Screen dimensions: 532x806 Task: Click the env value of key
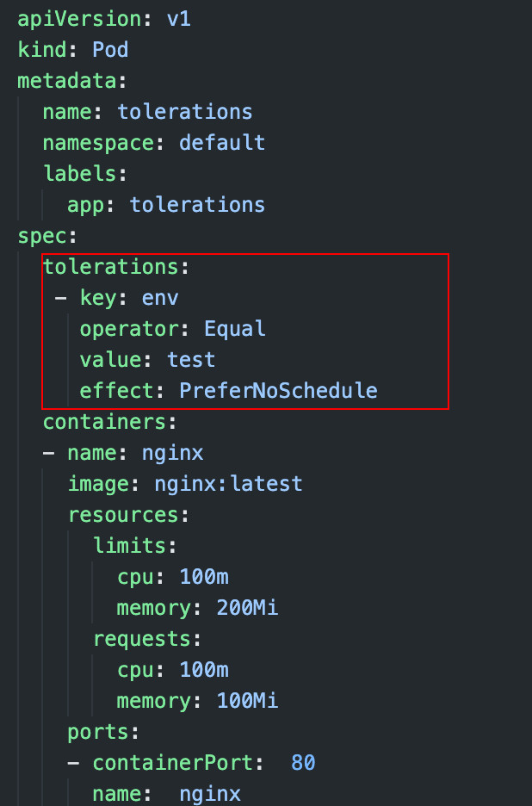tap(160, 298)
